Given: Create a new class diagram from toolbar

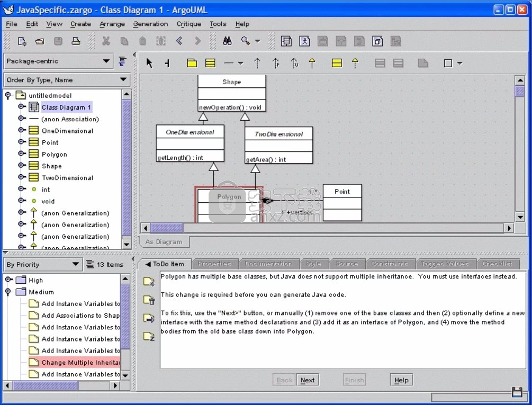Looking at the screenshot, I should click(286, 41).
